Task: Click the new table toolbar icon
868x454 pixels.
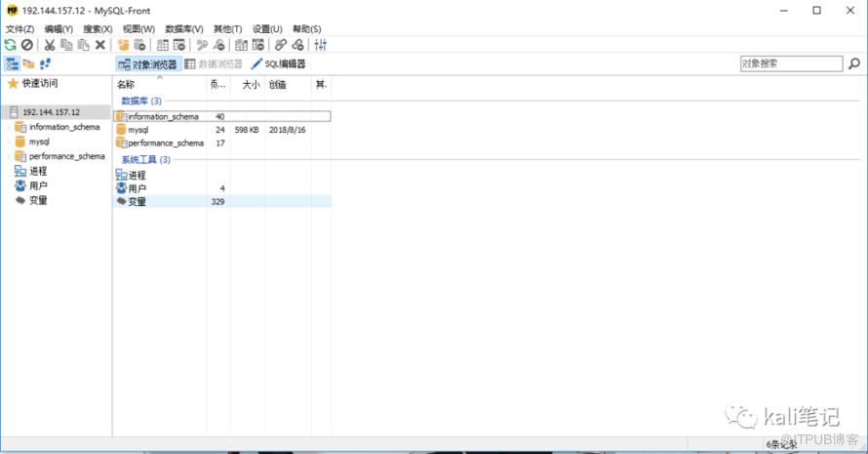Action: [163, 45]
